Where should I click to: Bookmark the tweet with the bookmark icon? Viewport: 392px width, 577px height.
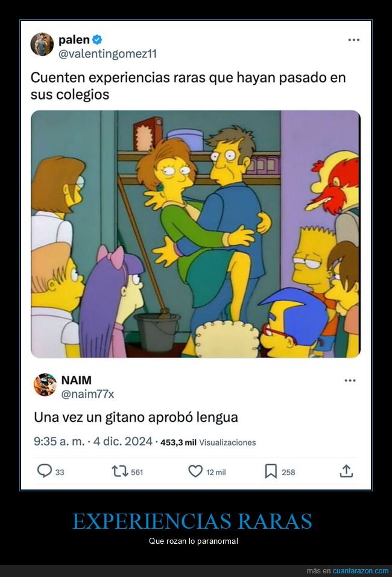271,471
